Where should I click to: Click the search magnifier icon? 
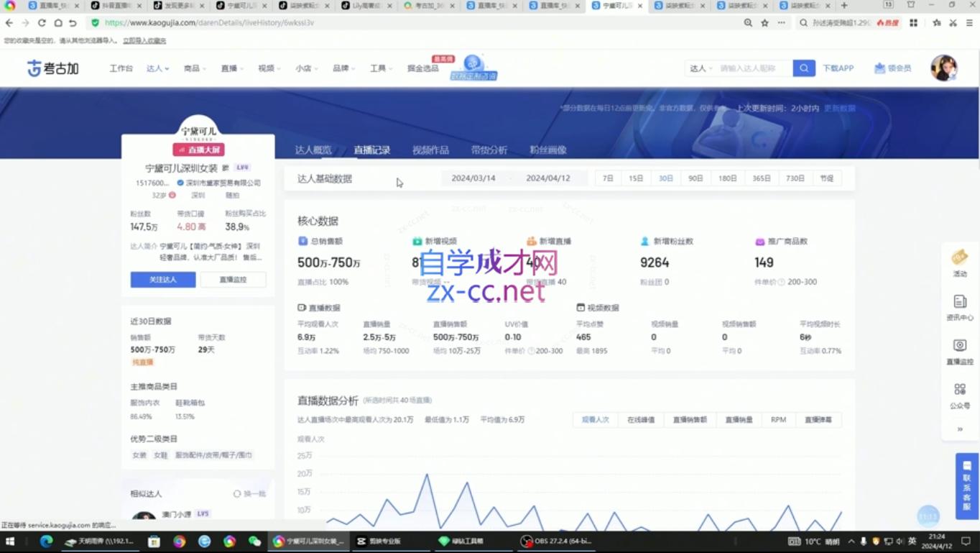click(803, 68)
